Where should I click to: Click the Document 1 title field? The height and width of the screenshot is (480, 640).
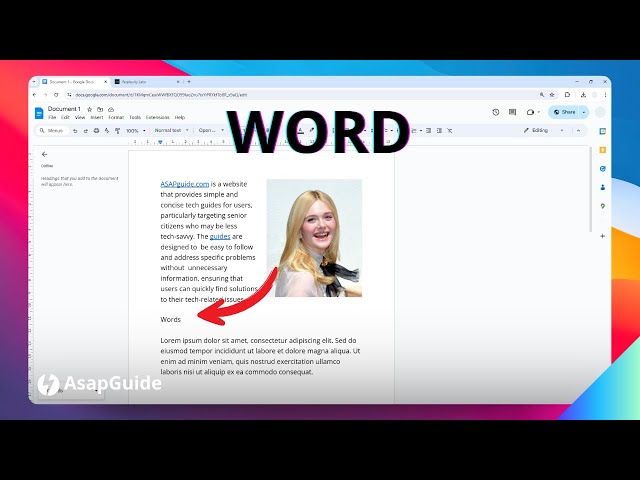coord(64,109)
